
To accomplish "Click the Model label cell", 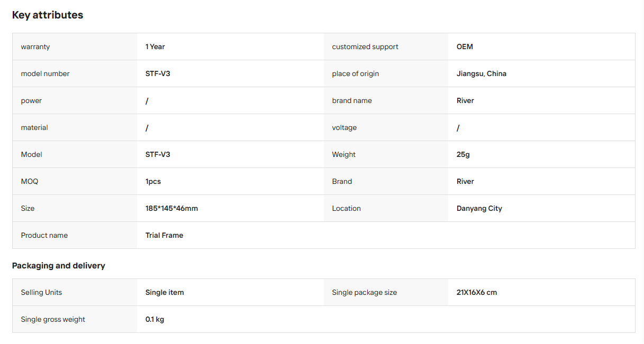I will click(x=75, y=154).
